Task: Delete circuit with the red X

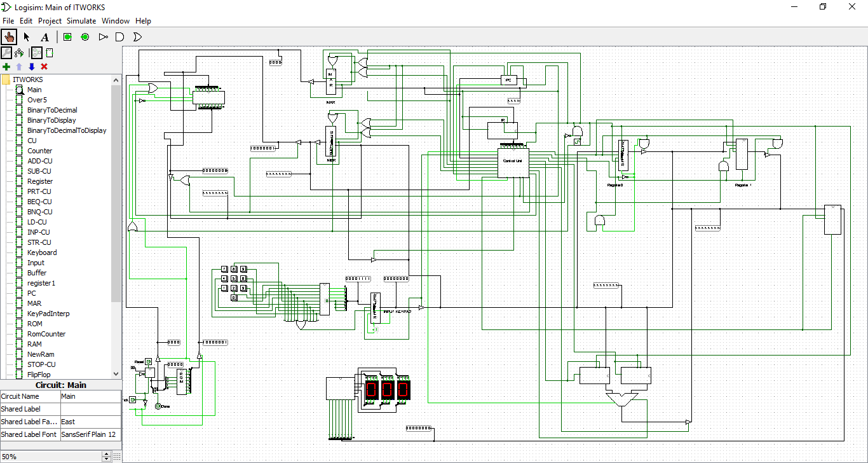Action: [44, 67]
